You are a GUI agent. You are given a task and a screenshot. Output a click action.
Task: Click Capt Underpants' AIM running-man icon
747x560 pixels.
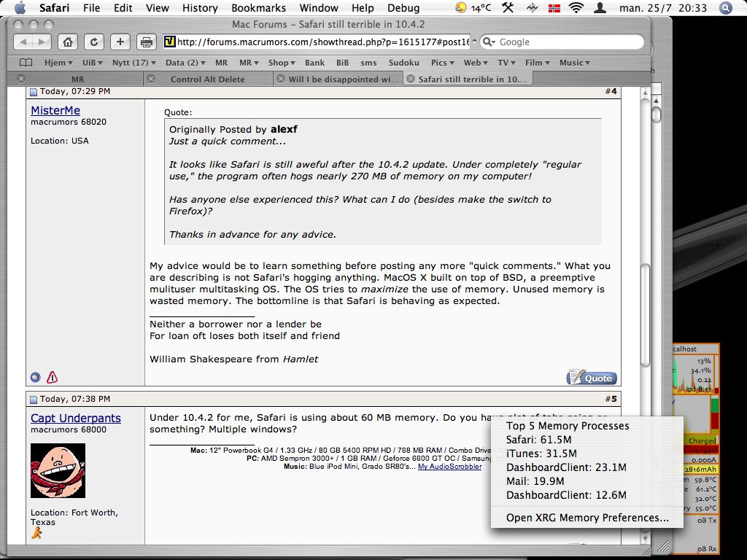pos(36,533)
